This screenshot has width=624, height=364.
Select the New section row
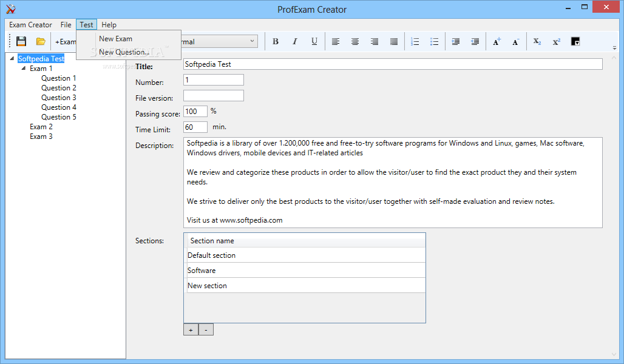pyautogui.click(x=306, y=286)
